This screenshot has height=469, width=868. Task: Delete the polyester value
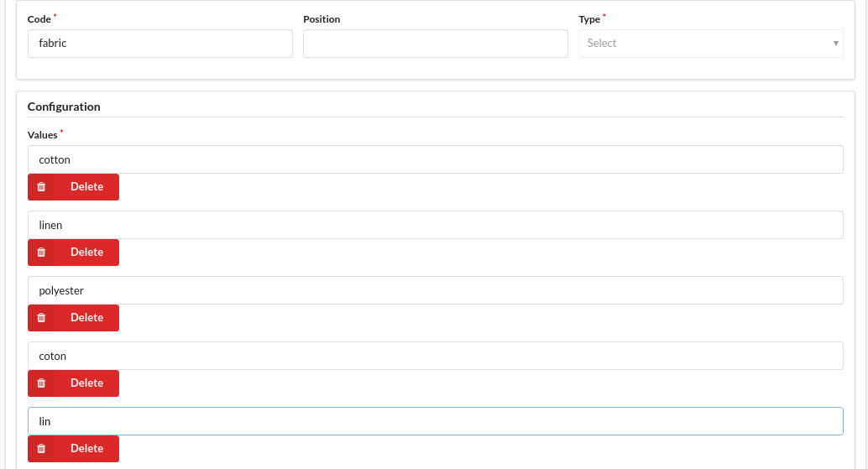point(73,318)
